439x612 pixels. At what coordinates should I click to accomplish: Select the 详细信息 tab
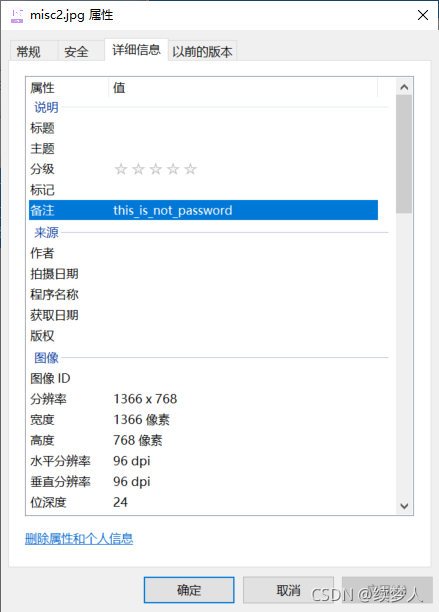136,50
